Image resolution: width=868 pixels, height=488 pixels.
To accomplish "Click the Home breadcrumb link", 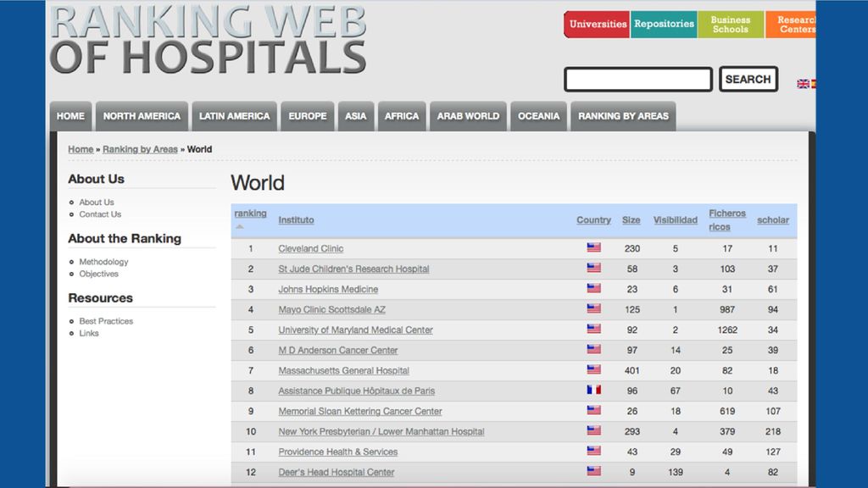I will click(x=81, y=149).
